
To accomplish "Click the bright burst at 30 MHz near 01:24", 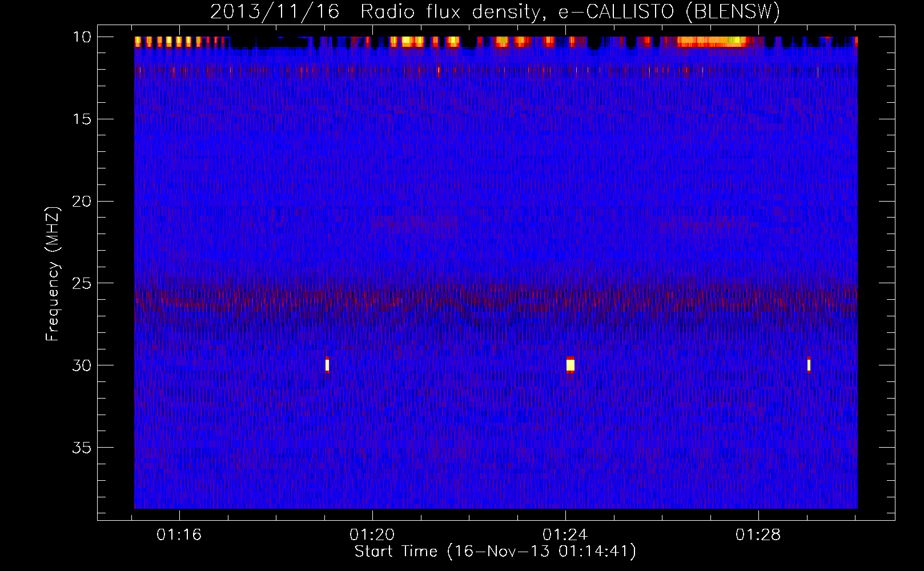I will pyautogui.click(x=570, y=364).
